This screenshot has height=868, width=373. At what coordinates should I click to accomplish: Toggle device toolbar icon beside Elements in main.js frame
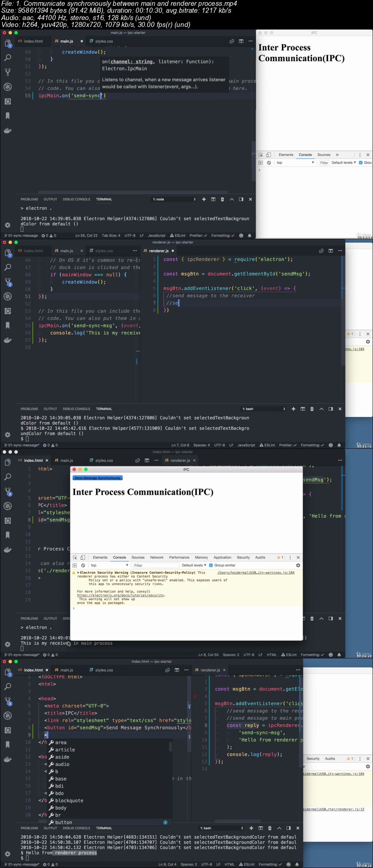coord(268,155)
